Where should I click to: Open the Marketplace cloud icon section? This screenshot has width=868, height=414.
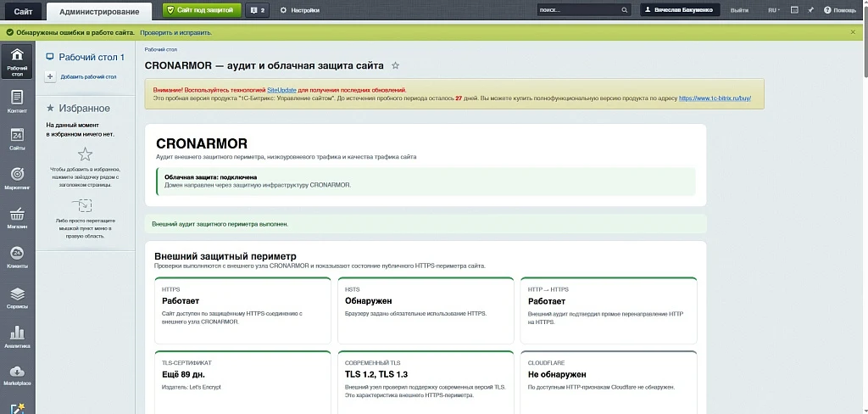pyautogui.click(x=17, y=375)
